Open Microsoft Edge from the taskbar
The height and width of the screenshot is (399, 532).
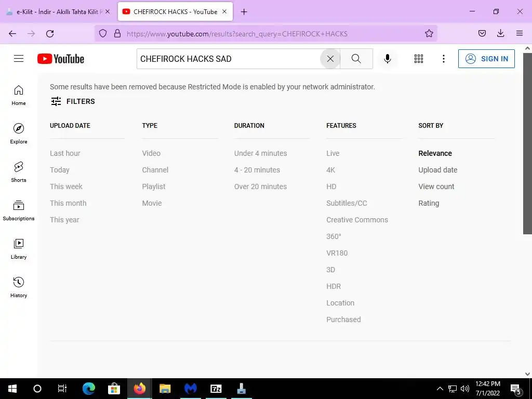coord(89,389)
